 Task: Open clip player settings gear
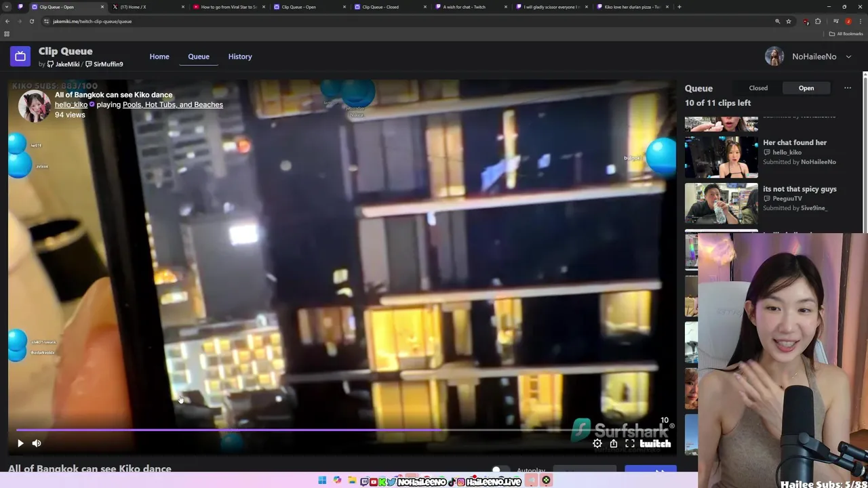[597, 444]
